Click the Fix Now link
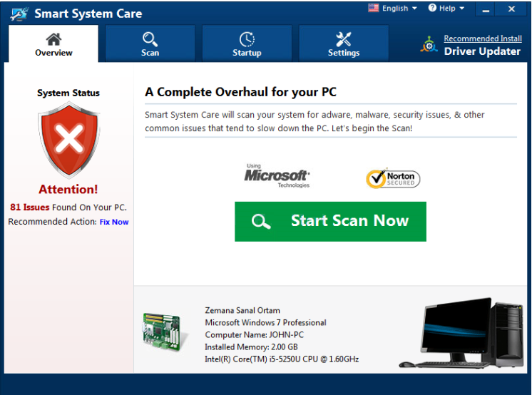The image size is (532, 395). tap(114, 222)
